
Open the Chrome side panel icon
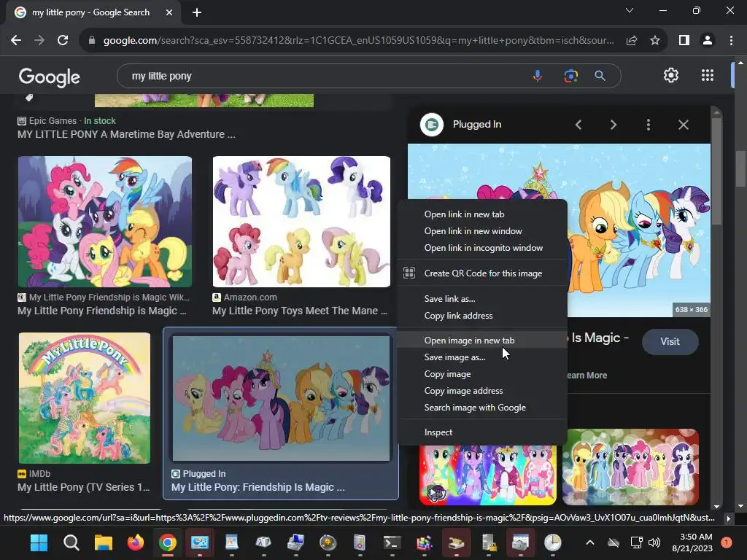(684, 41)
